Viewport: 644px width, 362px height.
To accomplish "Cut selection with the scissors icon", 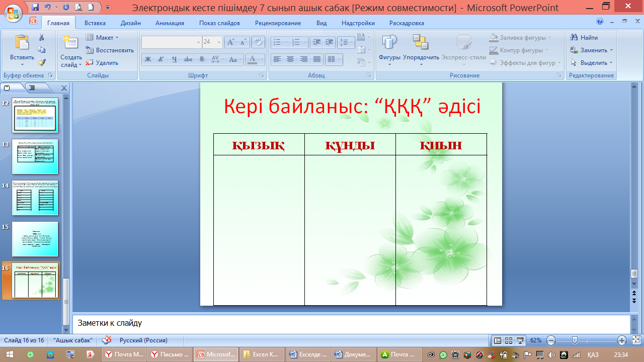I will point(42,38).
